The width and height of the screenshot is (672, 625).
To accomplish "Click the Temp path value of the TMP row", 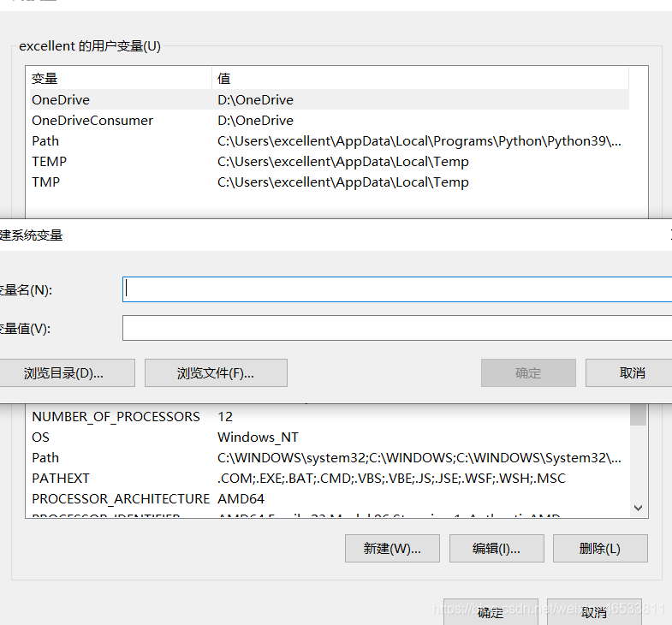I will [343, 182].
